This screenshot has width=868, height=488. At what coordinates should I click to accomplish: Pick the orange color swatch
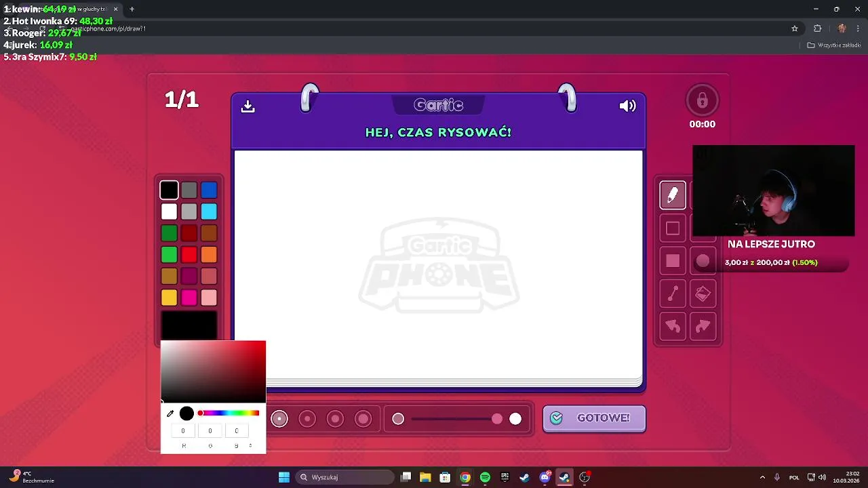pyautogui.click(x=209, y=255)
